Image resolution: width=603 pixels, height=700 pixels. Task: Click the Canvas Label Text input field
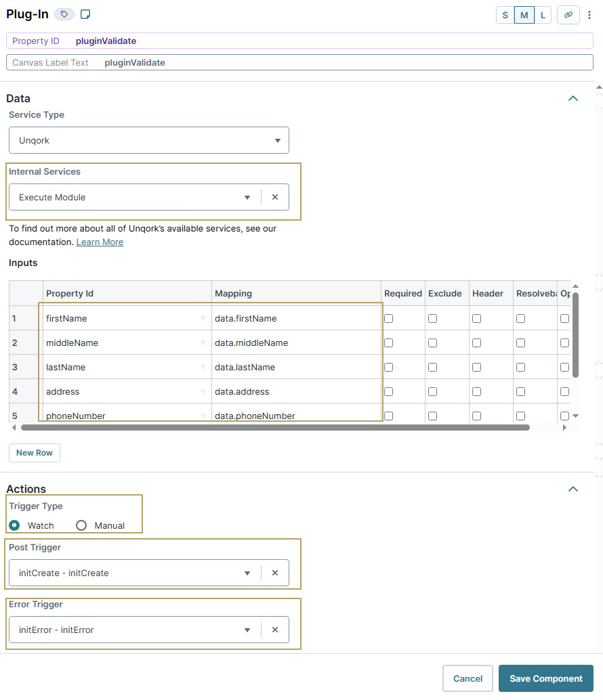point(271,62)
